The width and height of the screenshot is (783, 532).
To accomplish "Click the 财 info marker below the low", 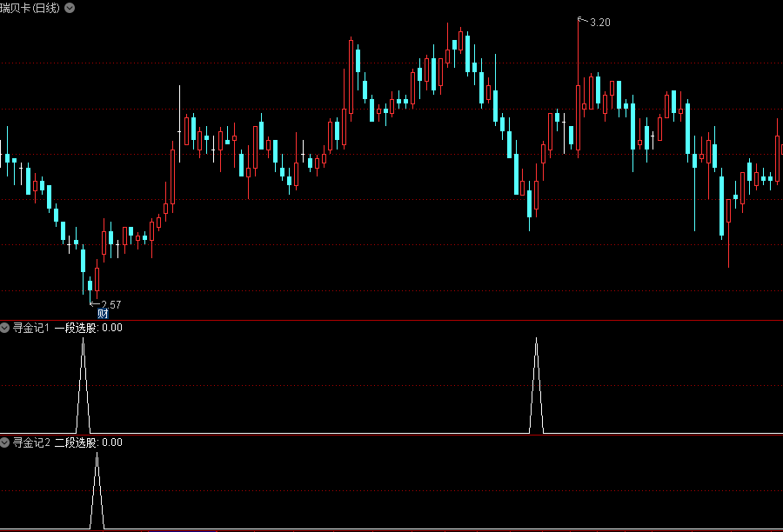I will (x=103, y=314).
